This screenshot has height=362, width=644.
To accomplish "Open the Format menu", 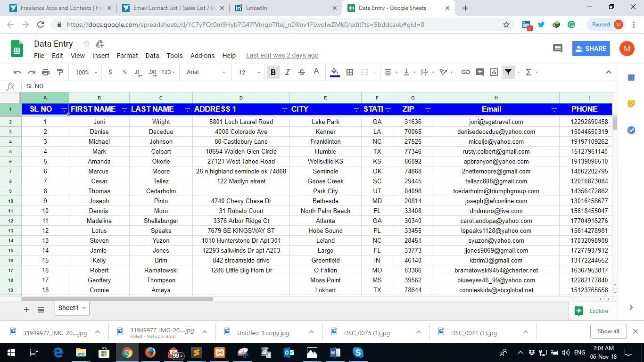I will pos(127,56).
